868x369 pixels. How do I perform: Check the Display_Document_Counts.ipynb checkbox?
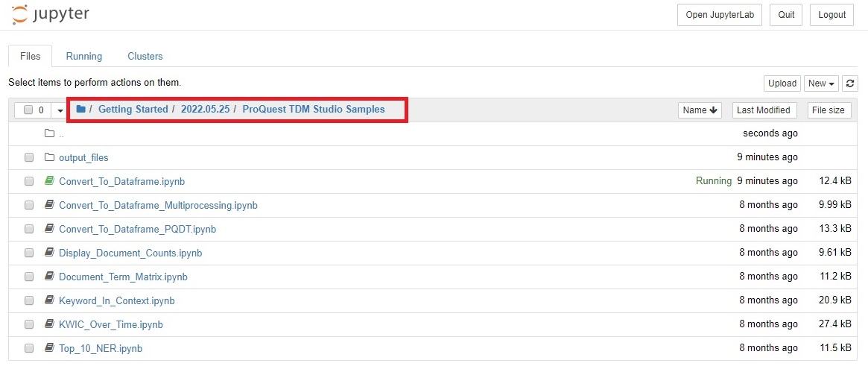(x=29, y=253)
